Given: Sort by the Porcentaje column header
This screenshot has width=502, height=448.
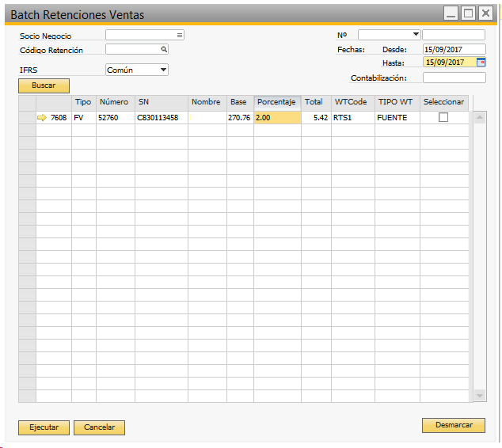Looking at the screenshot, I should click(x=276, y=102).
